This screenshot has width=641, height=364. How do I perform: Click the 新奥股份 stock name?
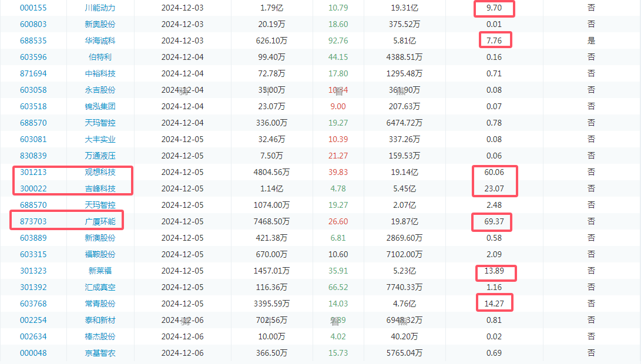(x=100, y=24)
